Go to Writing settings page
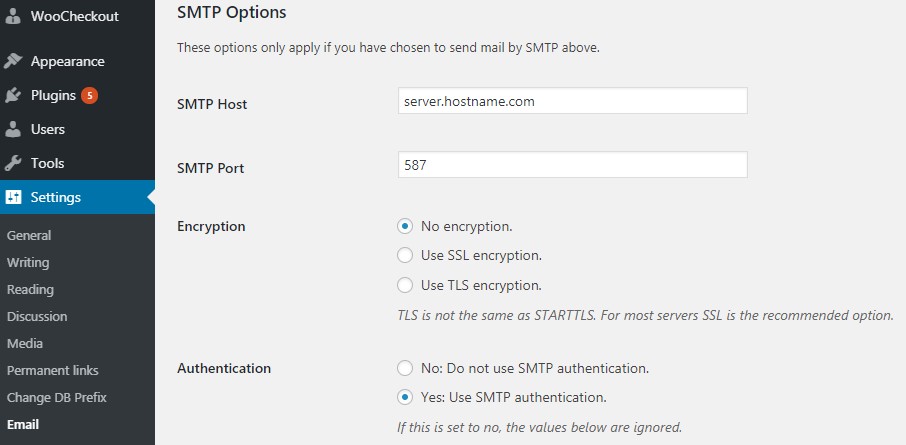Screen dimensions: 906x445 point(28,263)
